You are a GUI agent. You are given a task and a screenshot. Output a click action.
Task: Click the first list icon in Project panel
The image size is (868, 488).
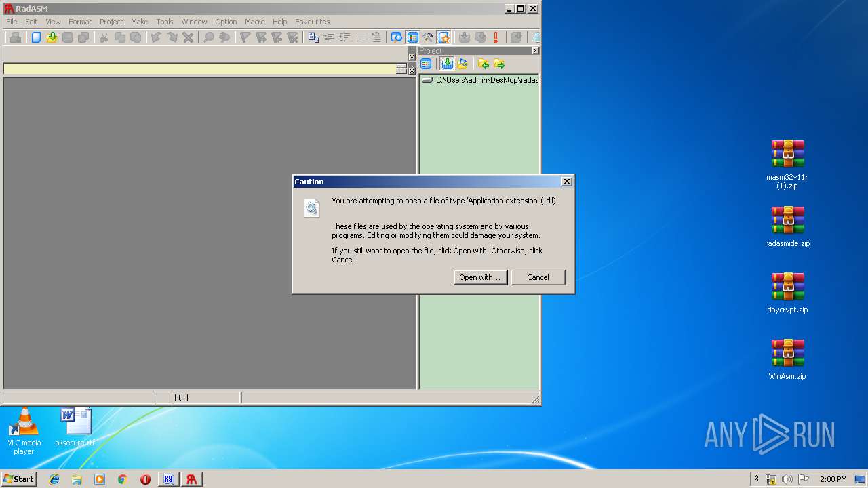point(426,64)
